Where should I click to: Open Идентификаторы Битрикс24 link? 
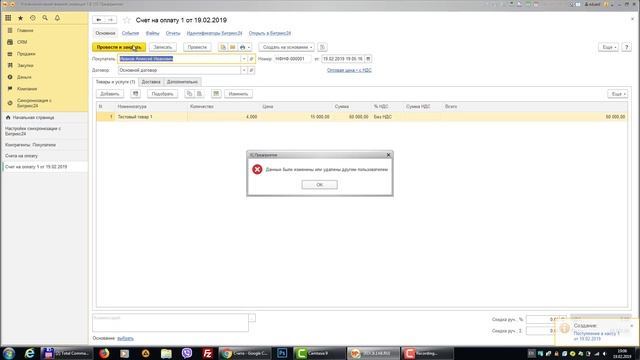[x=214, y=33]
